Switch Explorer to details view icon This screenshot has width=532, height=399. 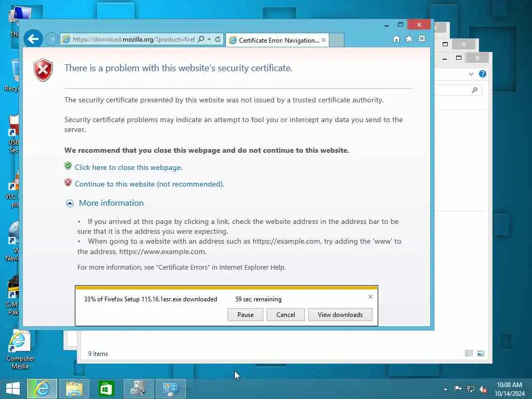[469, 353]
